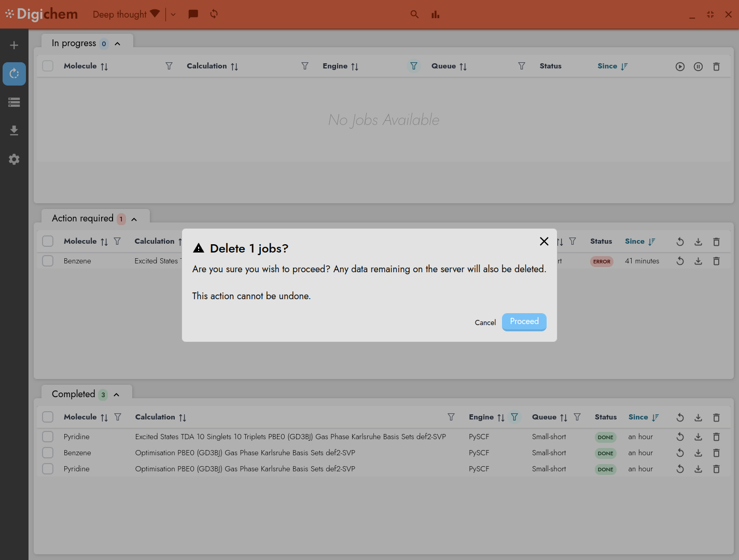Open the dropdown arrow next to Deep thought
This screenshot has width=739, height=560.
(173, 15)
